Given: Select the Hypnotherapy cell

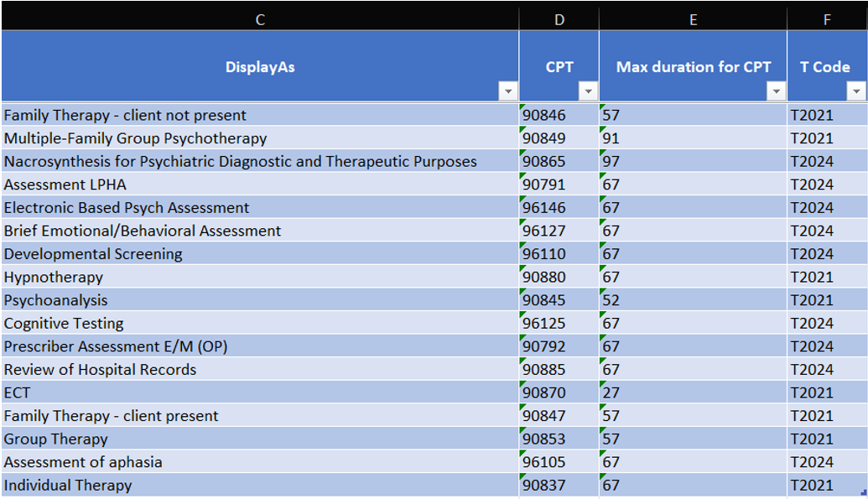Looking at the screenshot, I should pos(260,277).
